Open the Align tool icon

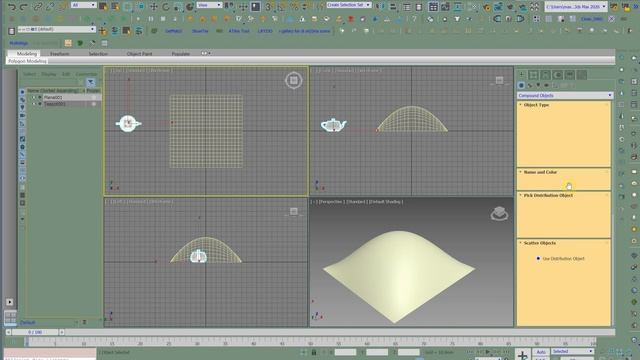point(393,7)
